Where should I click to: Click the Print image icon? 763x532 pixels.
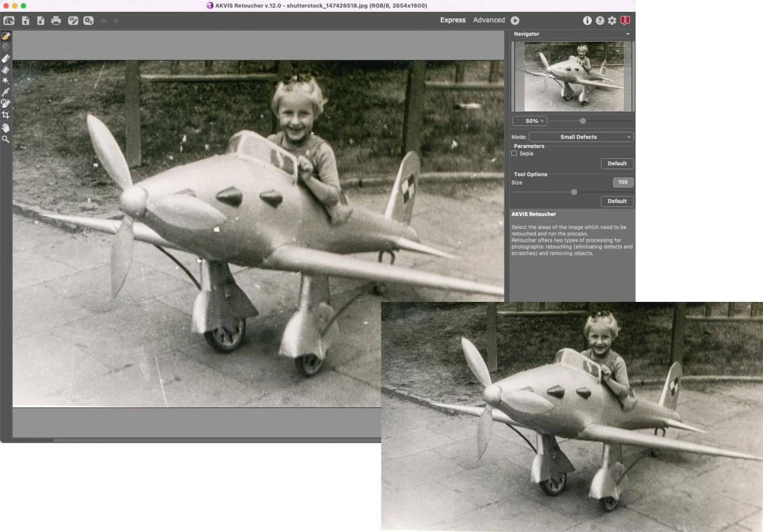tap(56, 20)
